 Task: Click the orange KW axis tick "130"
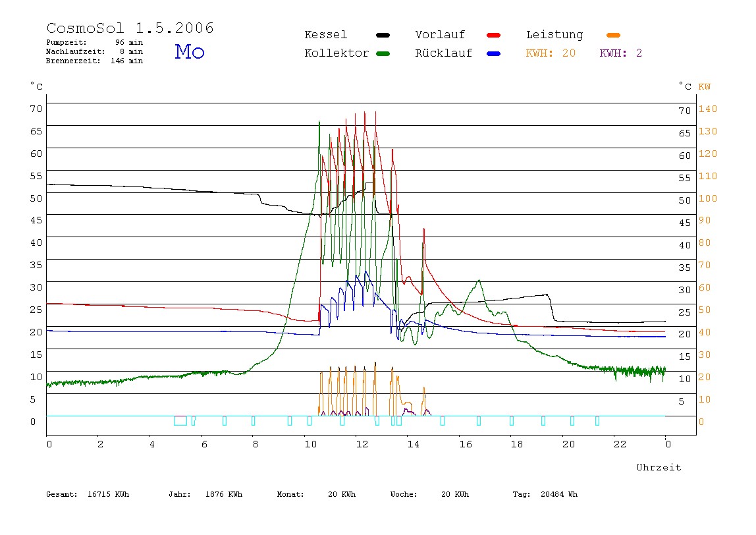click(x=708, y=131)
